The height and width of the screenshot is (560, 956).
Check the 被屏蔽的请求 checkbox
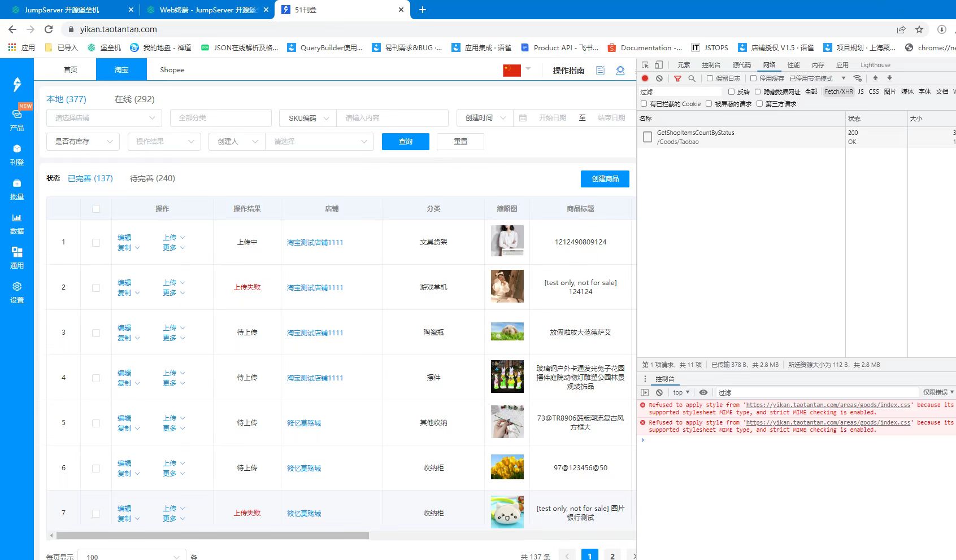(709, 104)
